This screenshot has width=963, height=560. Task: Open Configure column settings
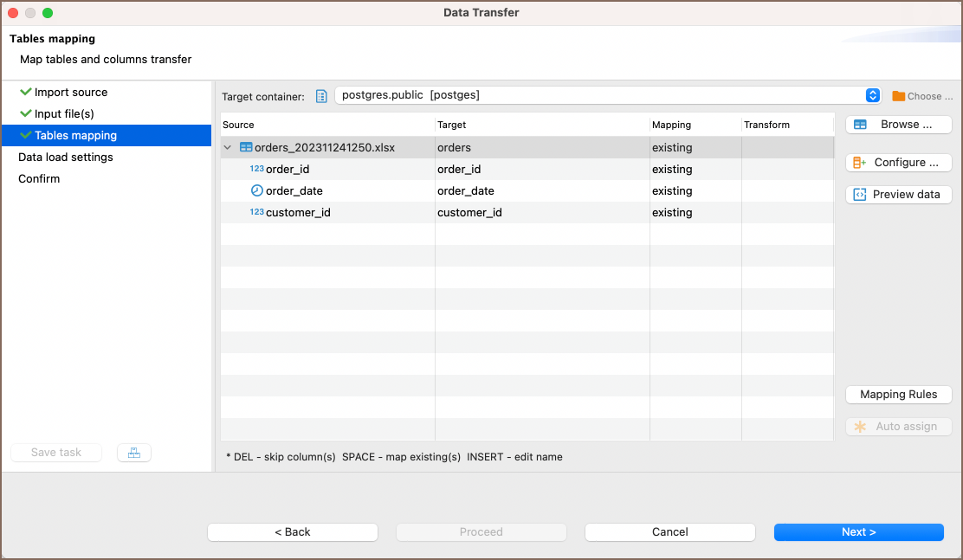tap(898, 163)
